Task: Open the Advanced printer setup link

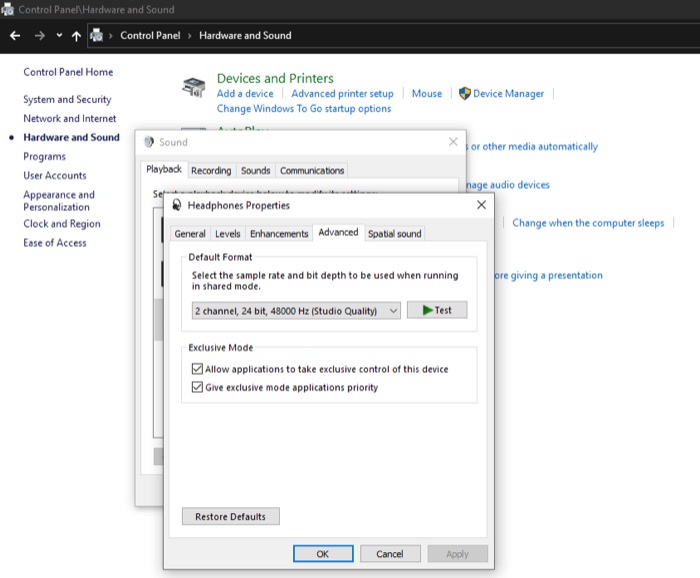Action: [342, 93]
